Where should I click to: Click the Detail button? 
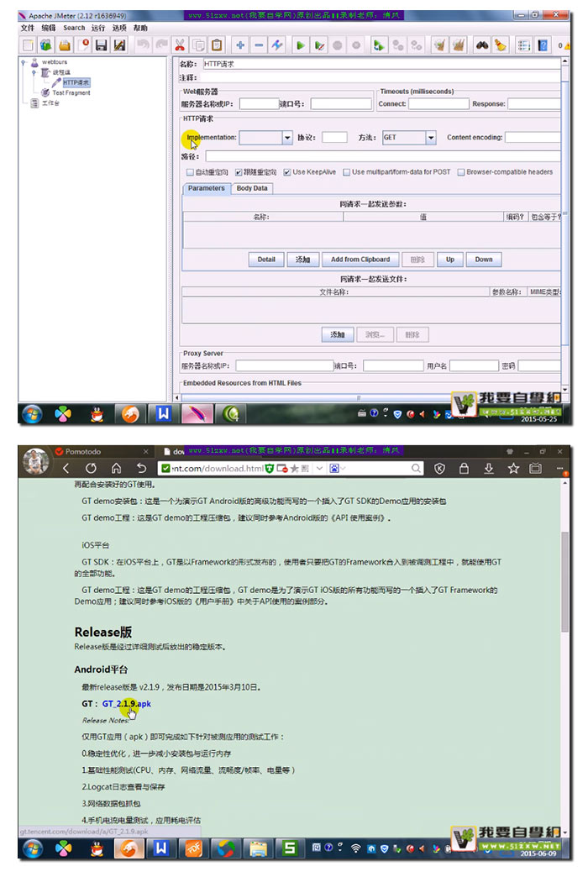click(x=266, y=260)
